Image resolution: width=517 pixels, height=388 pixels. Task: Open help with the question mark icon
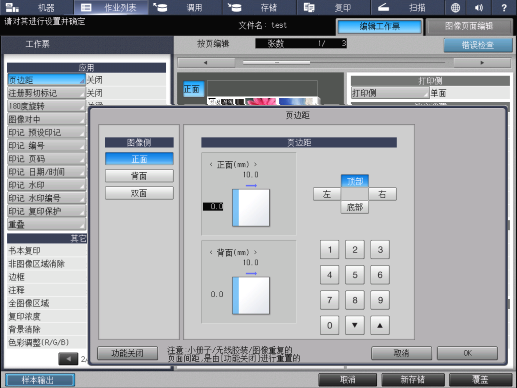(x=504, y=7)
